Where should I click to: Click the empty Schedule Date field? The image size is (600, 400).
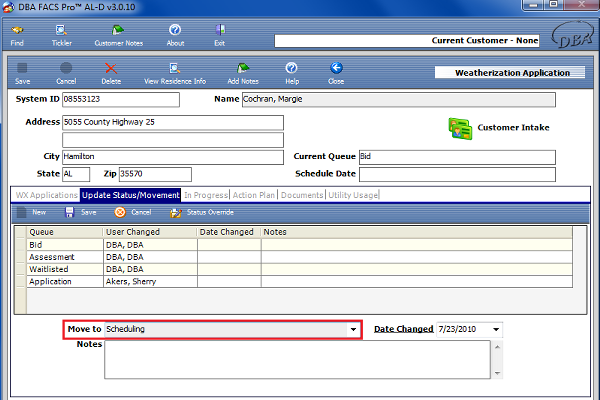tap(457, 174)
